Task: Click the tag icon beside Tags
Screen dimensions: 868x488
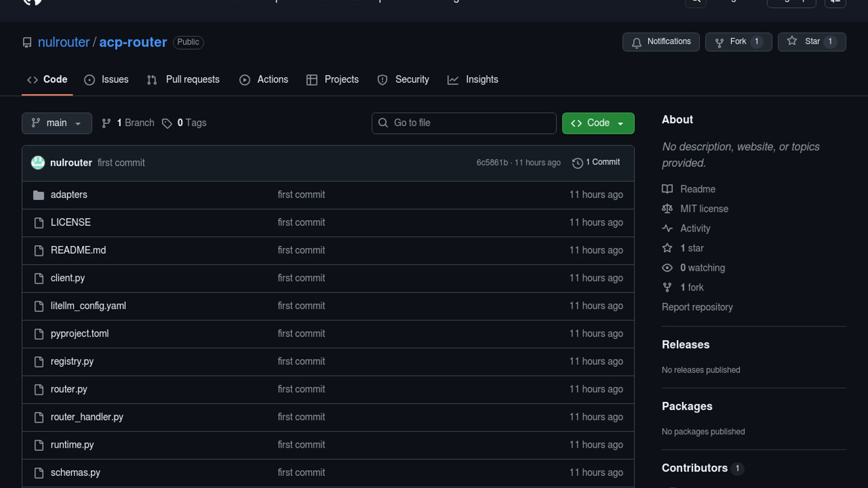Action: (x=167, y=123)
